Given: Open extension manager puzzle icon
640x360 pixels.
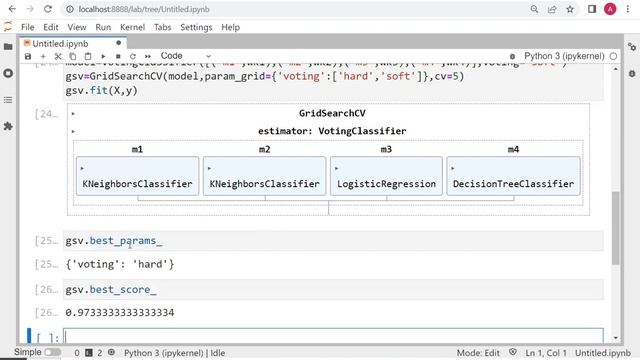Looking at the screenshot, I should [8, 127].
